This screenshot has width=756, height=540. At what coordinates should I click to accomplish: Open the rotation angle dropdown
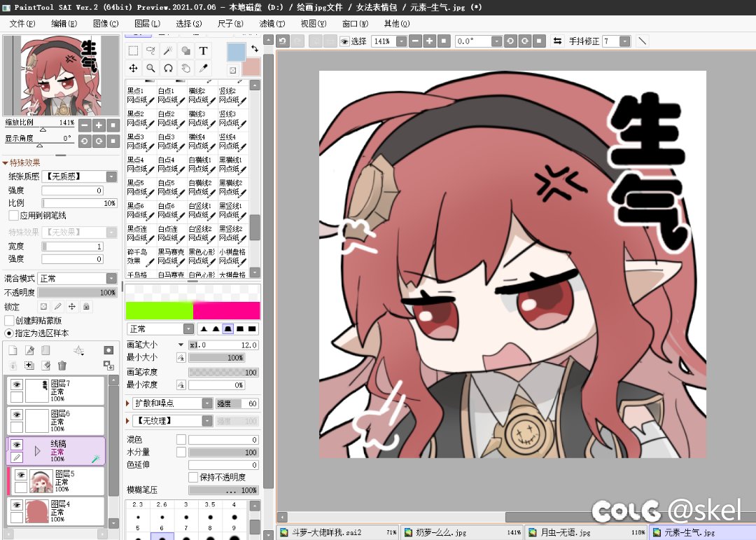point(496,41)
